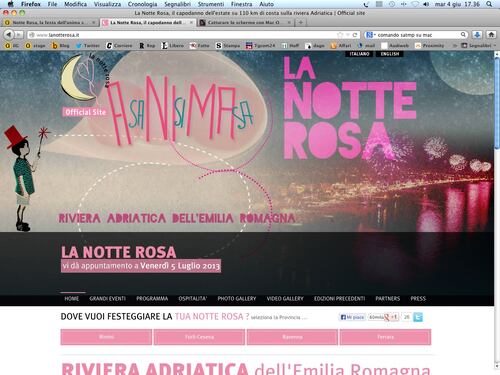Open the Proximity bookmark

point(429,46)
